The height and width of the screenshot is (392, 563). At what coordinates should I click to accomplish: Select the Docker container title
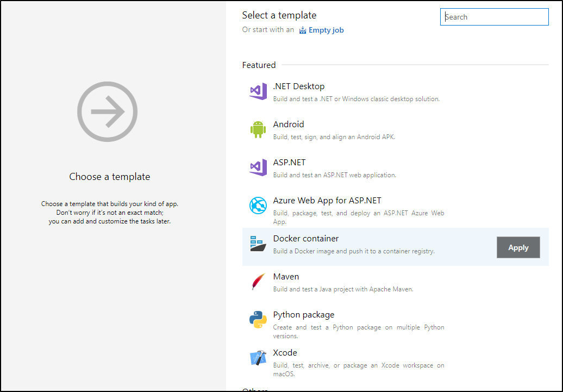[x=306, y=239]
